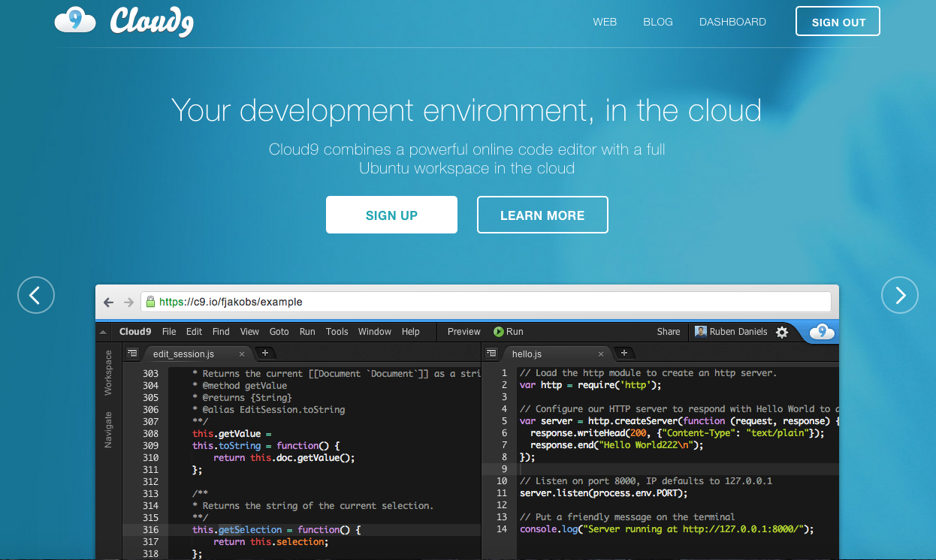The image size is (936, 560).
Task: Click Preview in the IDE toolbar
Action: 464,332
